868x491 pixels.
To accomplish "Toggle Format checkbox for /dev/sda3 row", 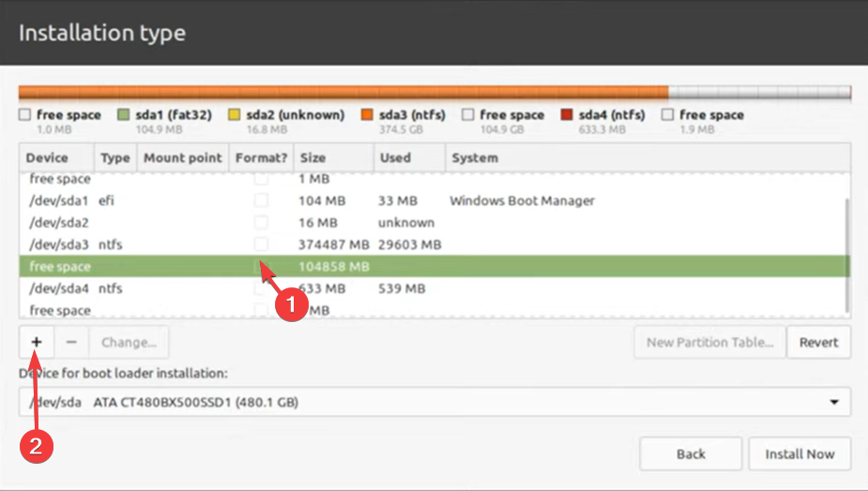I will tap(261, 244).
